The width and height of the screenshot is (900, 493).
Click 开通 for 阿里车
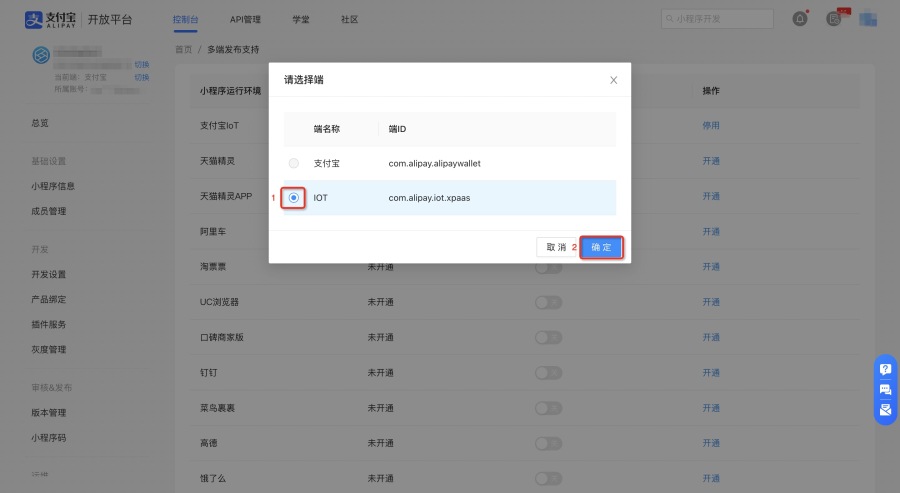pyautogui.click(x=711, y=231)
